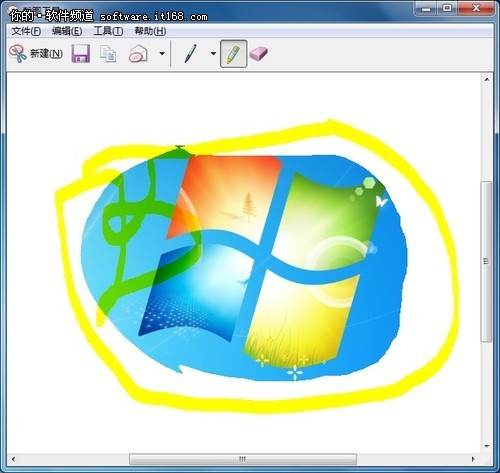Close the Snipping Tool window
The image size is (500, 473).
(476, 8)
